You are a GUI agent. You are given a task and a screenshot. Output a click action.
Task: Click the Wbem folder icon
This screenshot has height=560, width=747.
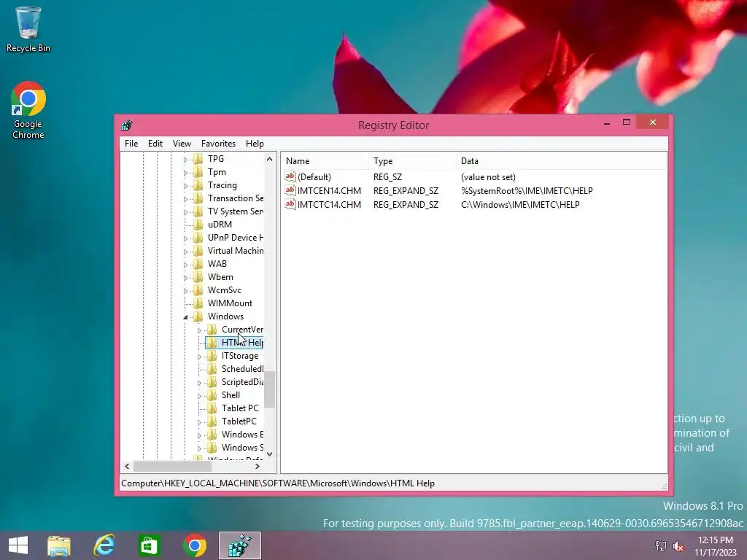198,277
